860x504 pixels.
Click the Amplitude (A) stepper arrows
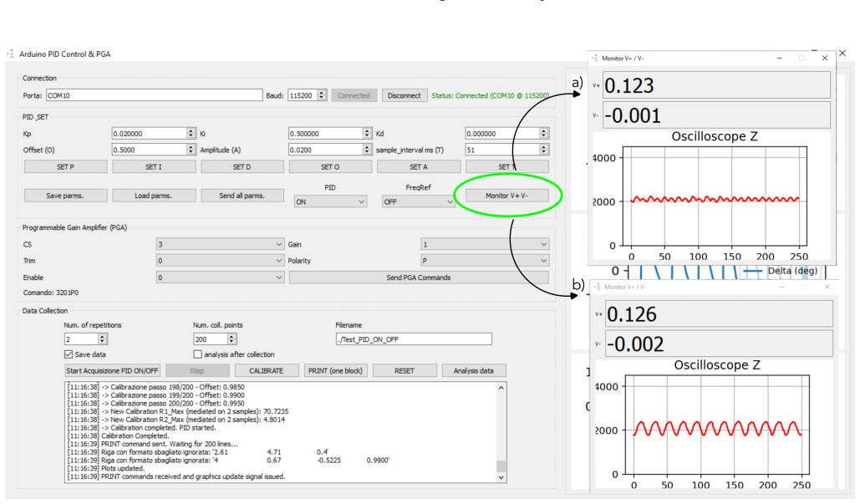click(x=367, y=150)
